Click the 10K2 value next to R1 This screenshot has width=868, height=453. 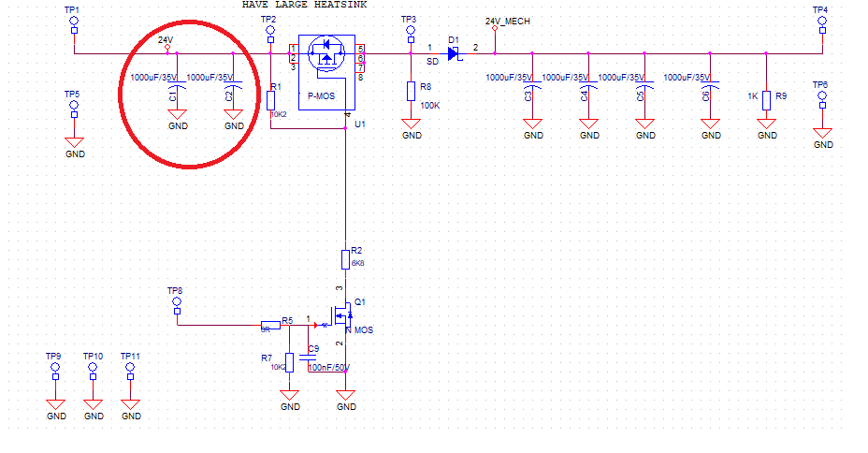point(279,114)
